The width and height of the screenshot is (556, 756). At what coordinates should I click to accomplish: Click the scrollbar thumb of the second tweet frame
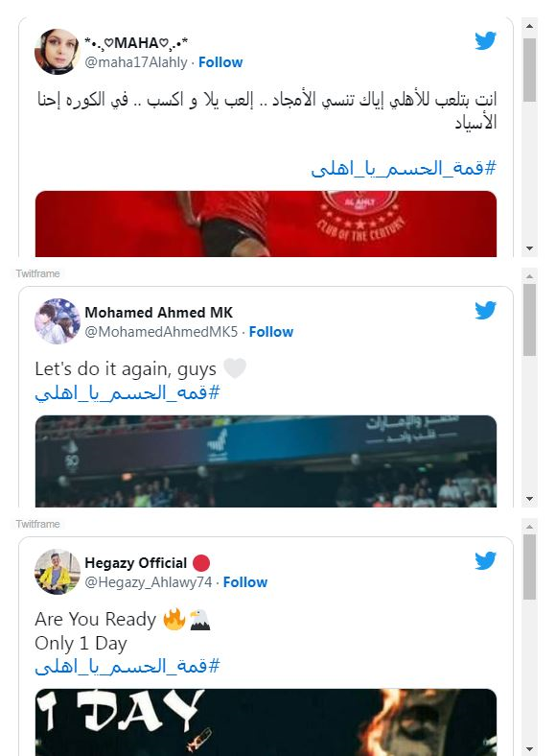[529, 319]
